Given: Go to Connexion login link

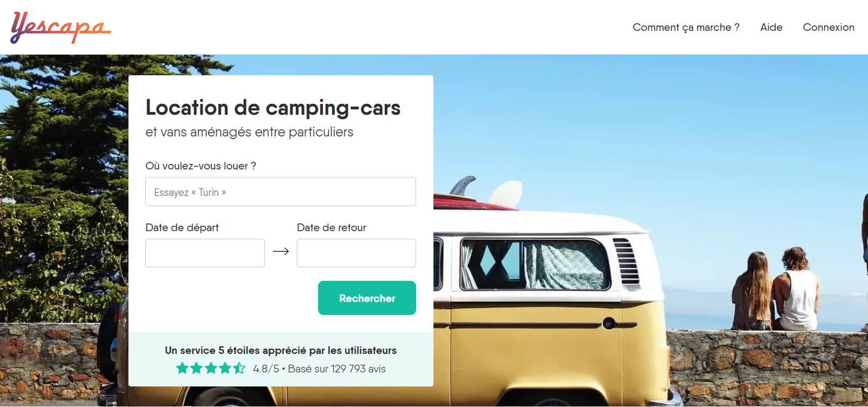Looking at the screenshot, I should click(x=828, y=27).
